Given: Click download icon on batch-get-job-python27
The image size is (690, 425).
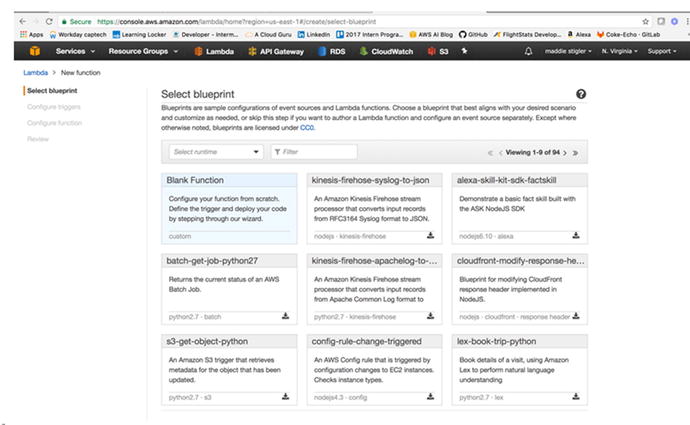Looking at the screenshot, I should 285,316.
